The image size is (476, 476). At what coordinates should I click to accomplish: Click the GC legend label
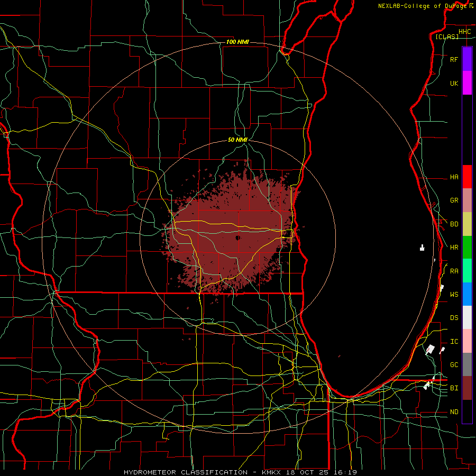pos(454,364)
